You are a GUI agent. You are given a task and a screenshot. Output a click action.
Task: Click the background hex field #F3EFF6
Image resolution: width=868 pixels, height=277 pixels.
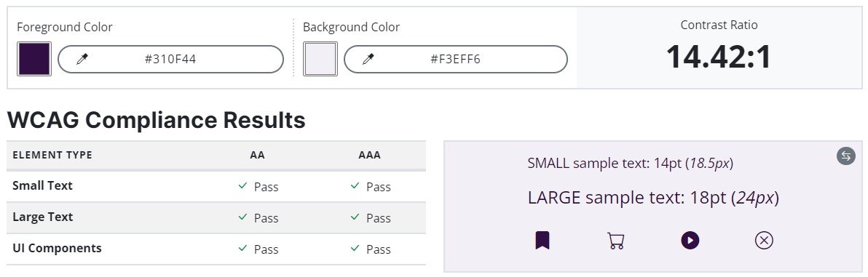point(456,59)
